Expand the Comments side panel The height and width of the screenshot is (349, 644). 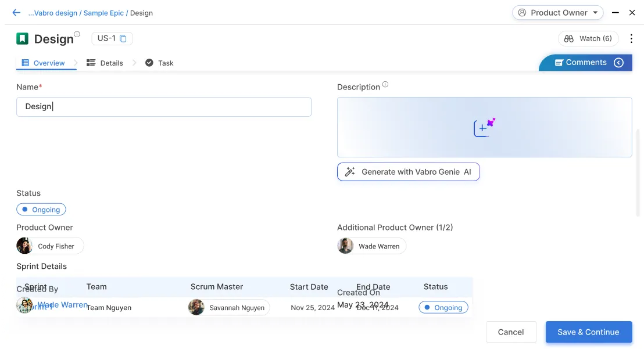coord(618,63)
